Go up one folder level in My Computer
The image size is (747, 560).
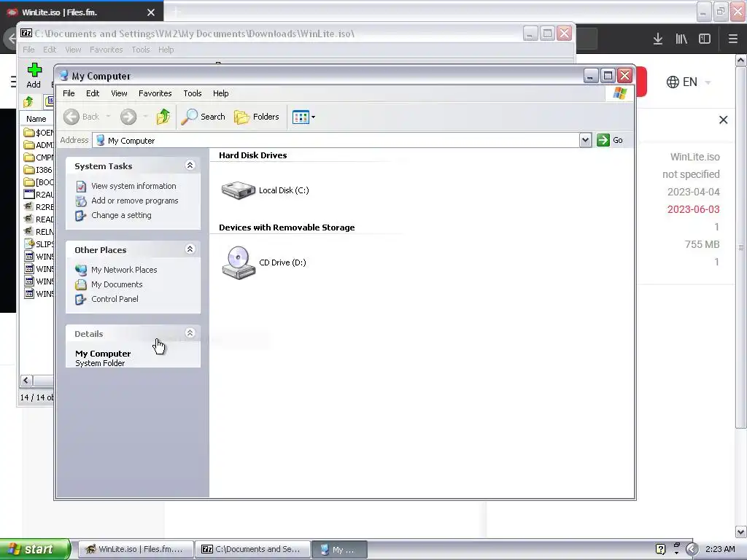coord(163,117)
